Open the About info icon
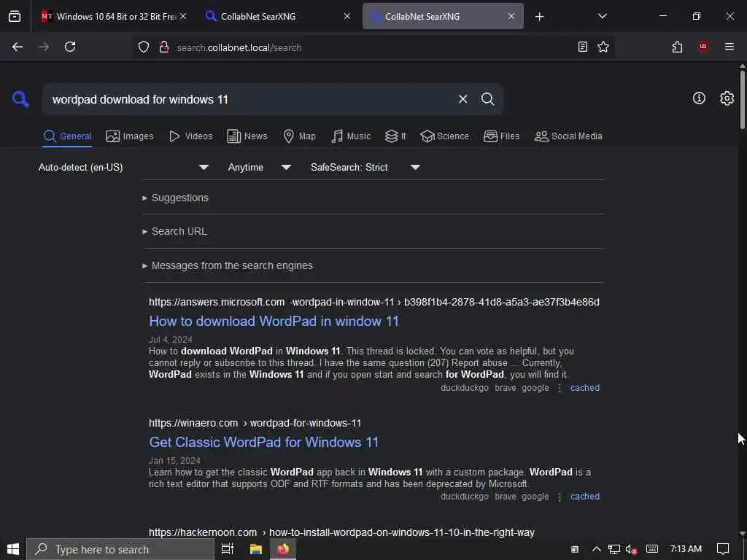747x560 pixels. click(699, 98)
